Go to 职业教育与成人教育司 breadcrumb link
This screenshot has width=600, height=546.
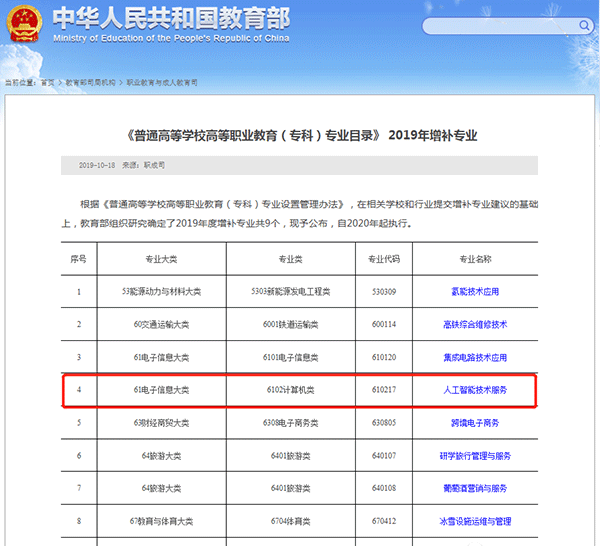tap(162, 82)
